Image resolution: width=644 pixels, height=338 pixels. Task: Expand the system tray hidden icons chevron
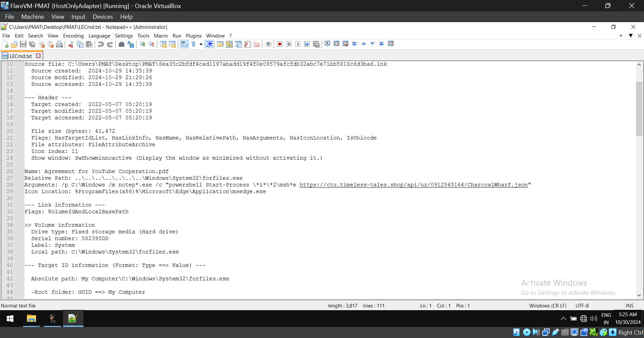point(563,319)
